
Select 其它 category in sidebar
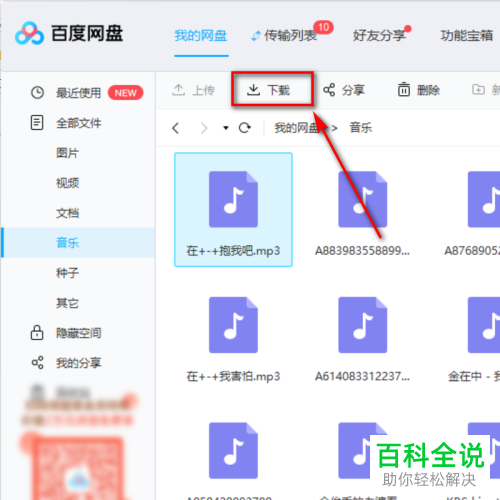click(x=67, y=303)
